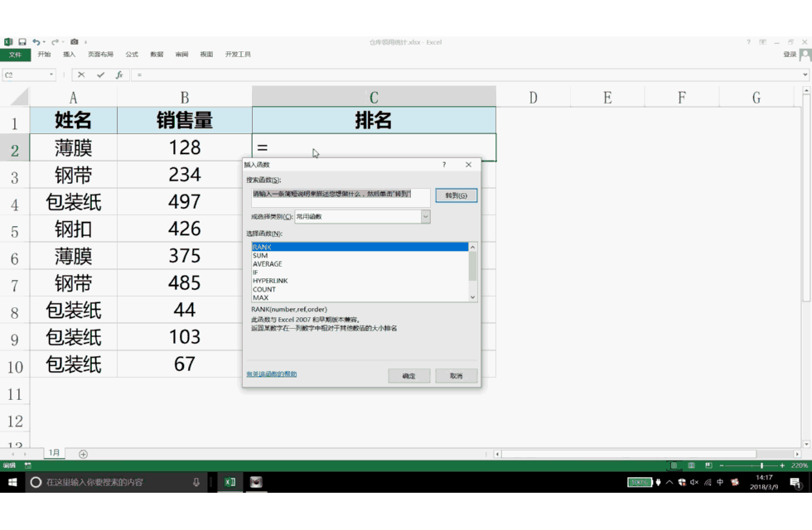Click the Save icon in quick access toolbar
The height and width of the screenshot is (530, 812).
click(22, 42)
